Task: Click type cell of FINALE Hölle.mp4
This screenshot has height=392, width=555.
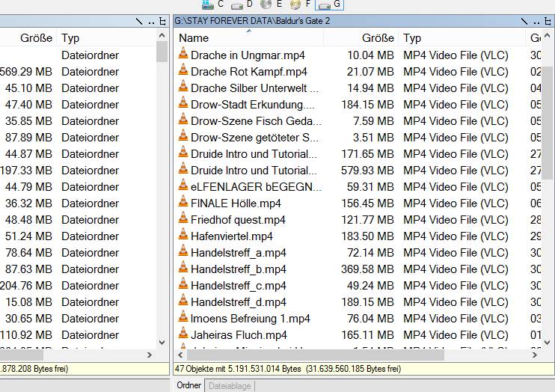Action: (x=456, y=203)
